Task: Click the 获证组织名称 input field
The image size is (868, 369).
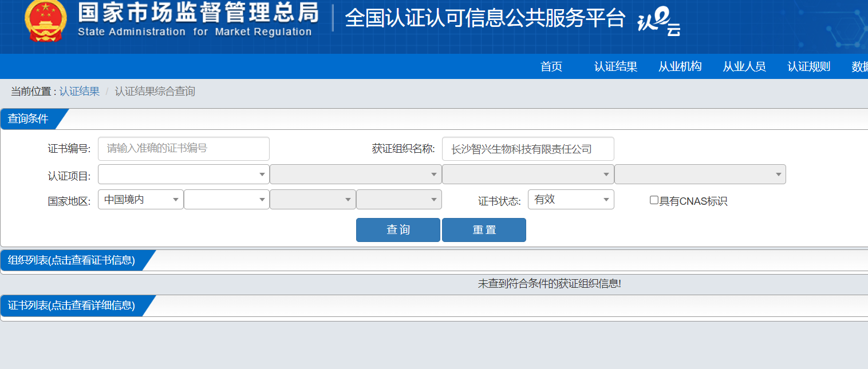Action: 528,149
